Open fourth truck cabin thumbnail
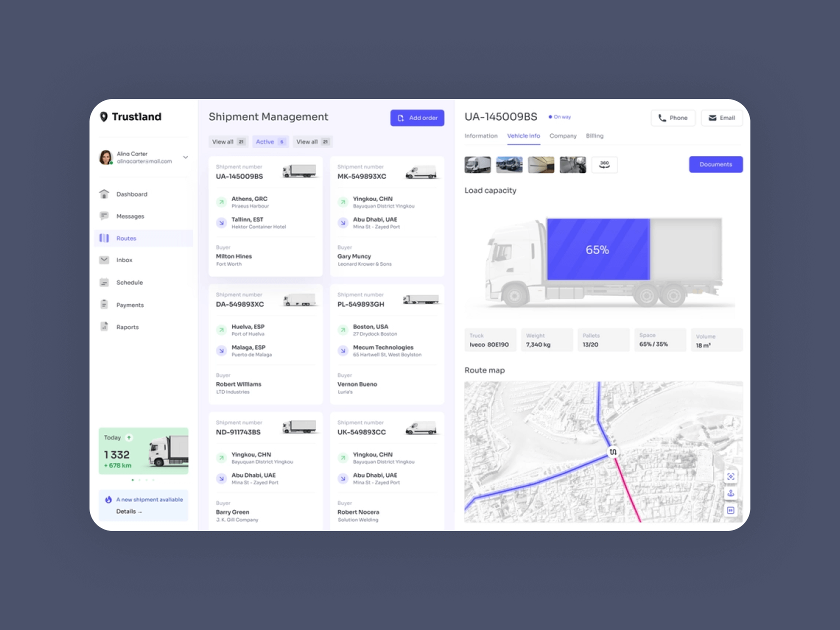840x630 pixels. [x=573, y=164]
